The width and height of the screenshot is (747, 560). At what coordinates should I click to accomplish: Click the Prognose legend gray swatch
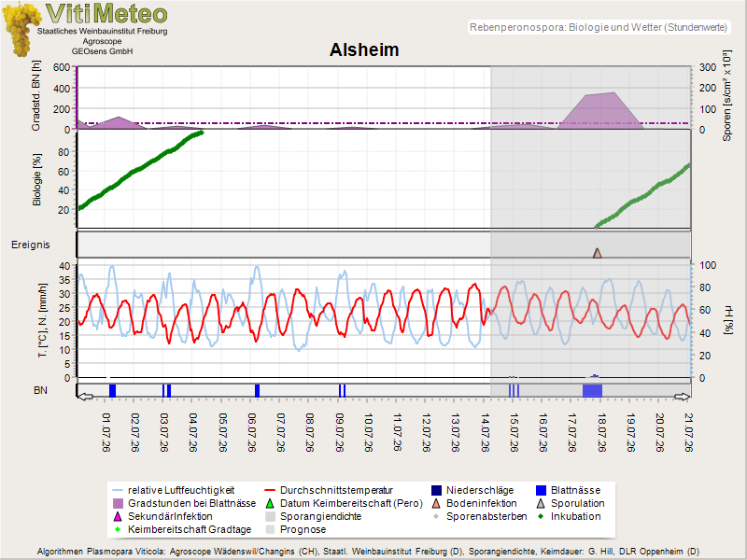pyautogui.click(x=270, y=529)
